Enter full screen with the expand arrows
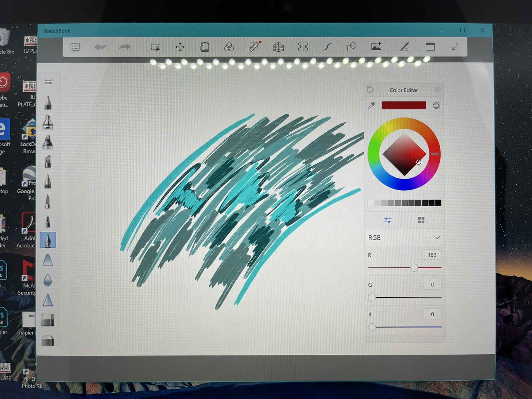 tap(455, 47)
